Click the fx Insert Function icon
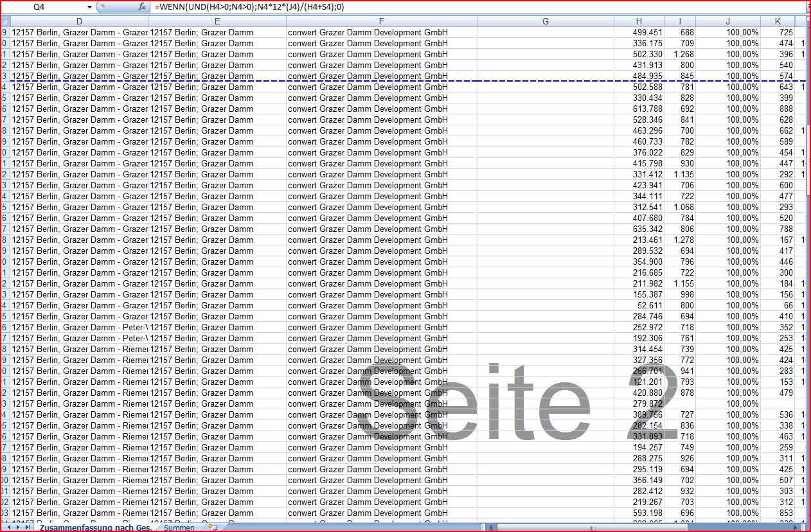The height and width of the screenshot is (532, 811). [x=143, y=6]
